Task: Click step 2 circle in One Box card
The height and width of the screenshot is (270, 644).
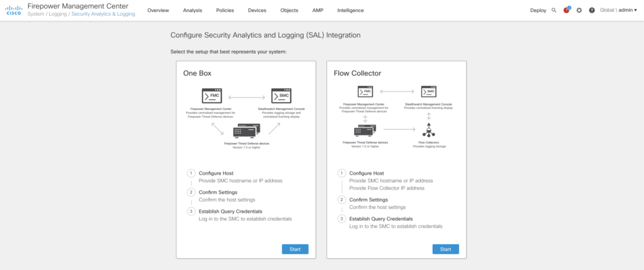Action: coord(191,192)
